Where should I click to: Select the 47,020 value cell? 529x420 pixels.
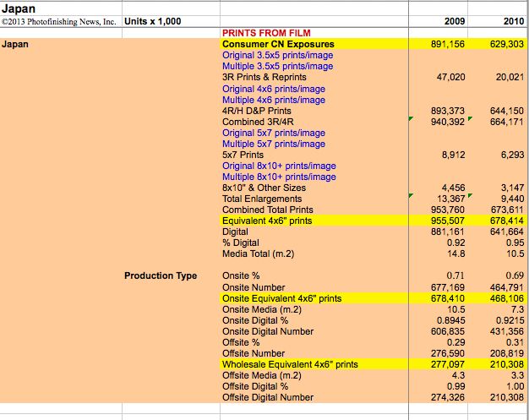click(x=450, y=77)
